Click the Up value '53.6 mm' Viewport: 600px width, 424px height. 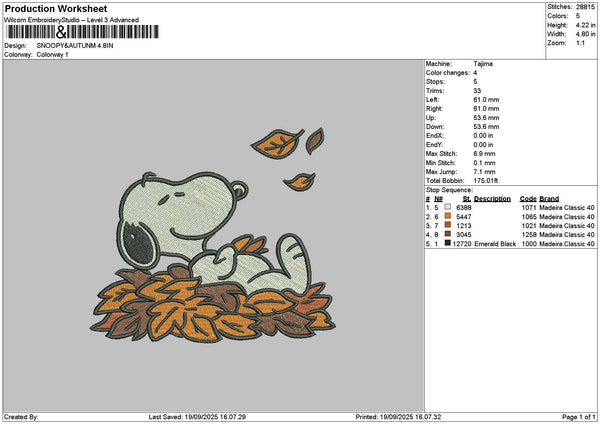[x=486, y=118]
